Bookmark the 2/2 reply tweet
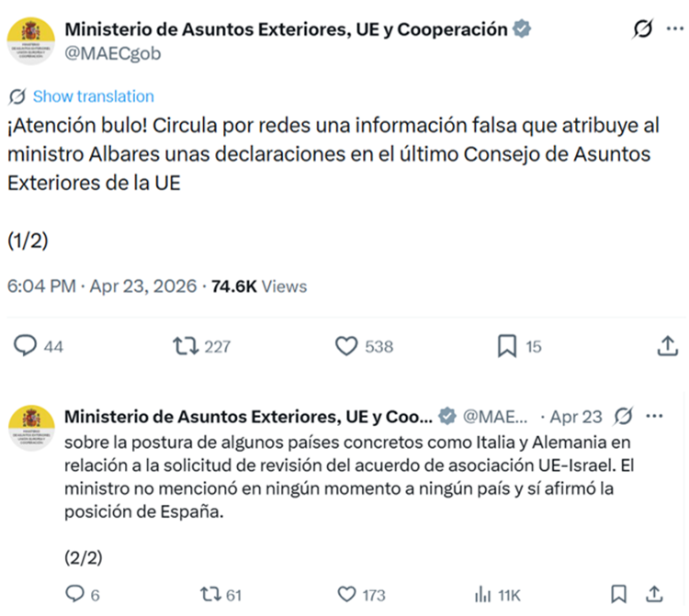The image size is (689, 616). point(620,594)
